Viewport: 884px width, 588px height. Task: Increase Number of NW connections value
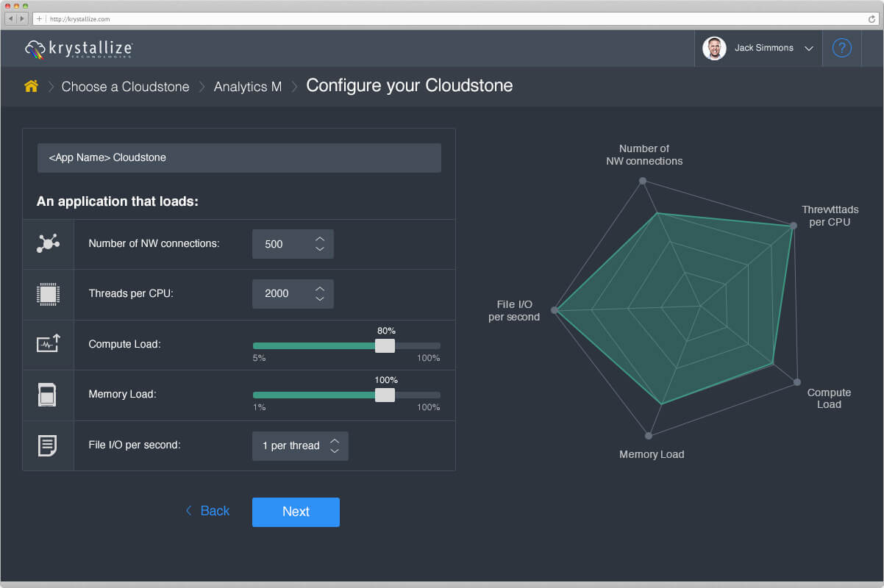(319, 239)
